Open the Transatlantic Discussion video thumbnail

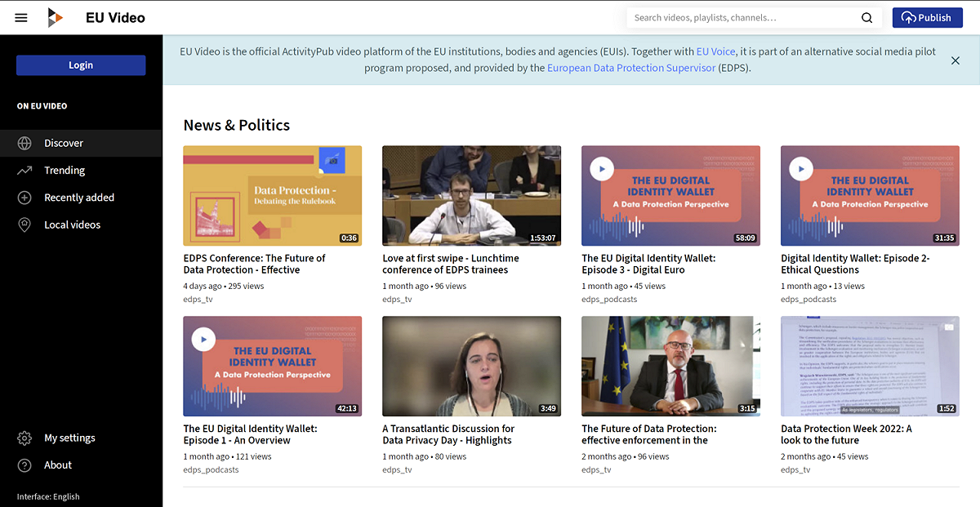pos(471,367)
